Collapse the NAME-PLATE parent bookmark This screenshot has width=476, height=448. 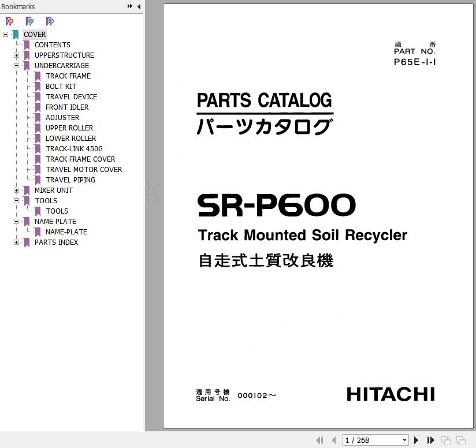point(17,222)
